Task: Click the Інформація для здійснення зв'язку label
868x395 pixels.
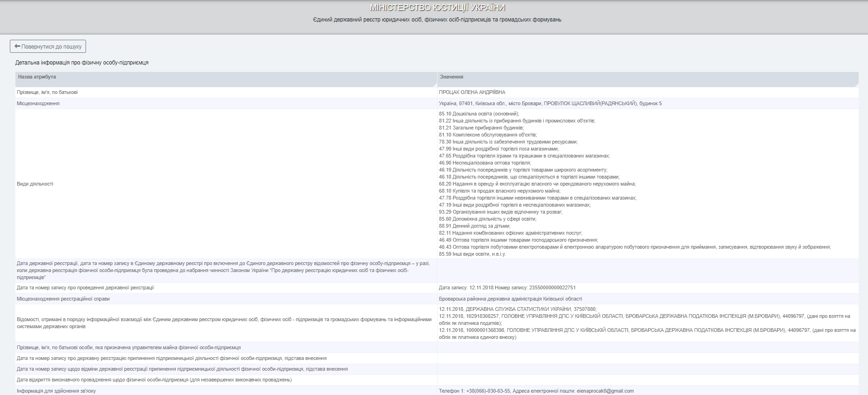Action: pos(56,391)
